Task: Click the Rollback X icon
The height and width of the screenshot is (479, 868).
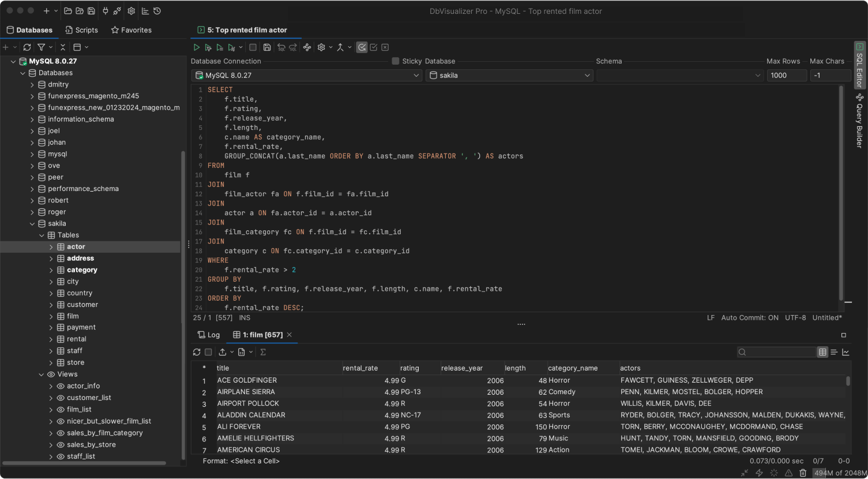Action: (385, 47)
